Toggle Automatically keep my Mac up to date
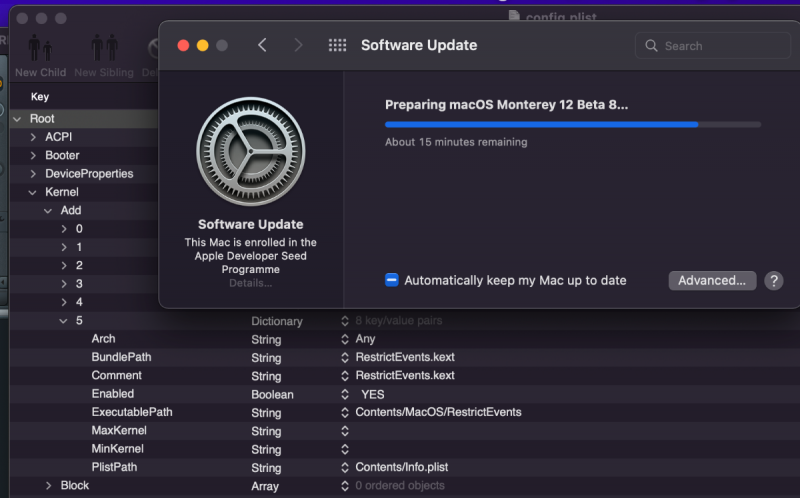Image resolution: width=800 pixels, height=498 pixels. tap(391, 280)
